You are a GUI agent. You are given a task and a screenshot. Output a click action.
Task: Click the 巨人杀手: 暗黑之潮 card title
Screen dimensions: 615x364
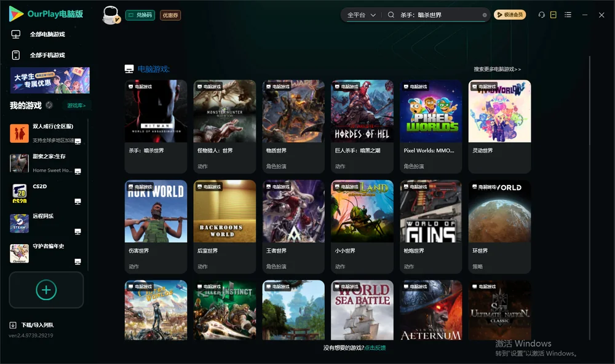(358, 151)
